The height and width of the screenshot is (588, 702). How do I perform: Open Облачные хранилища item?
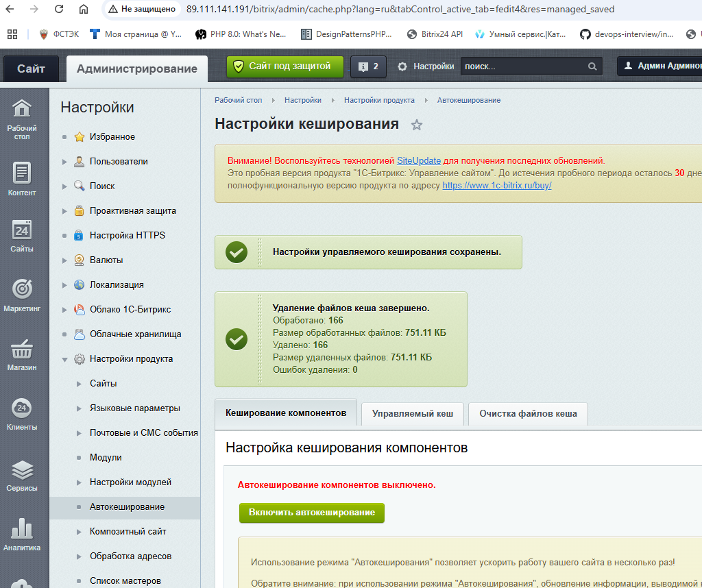click(135, 334)
